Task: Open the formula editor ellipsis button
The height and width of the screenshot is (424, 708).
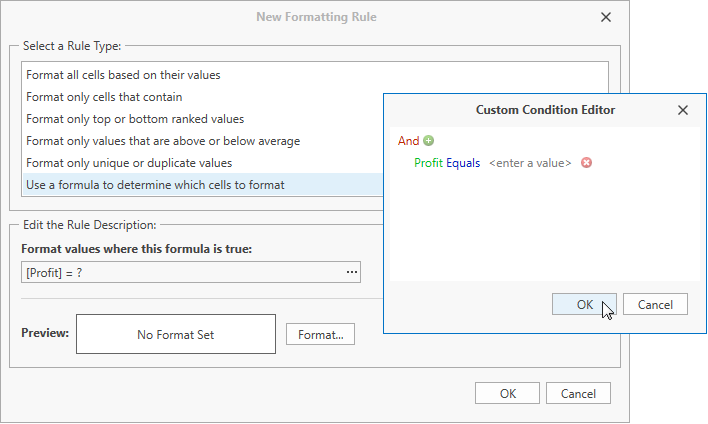Action: coord(352,272)
